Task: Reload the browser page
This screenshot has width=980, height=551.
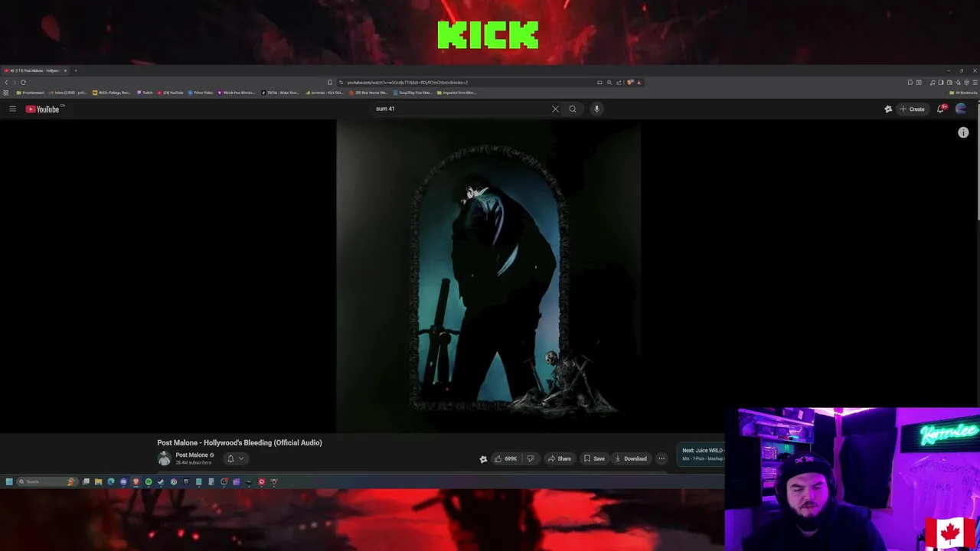Action: (23, 82)
